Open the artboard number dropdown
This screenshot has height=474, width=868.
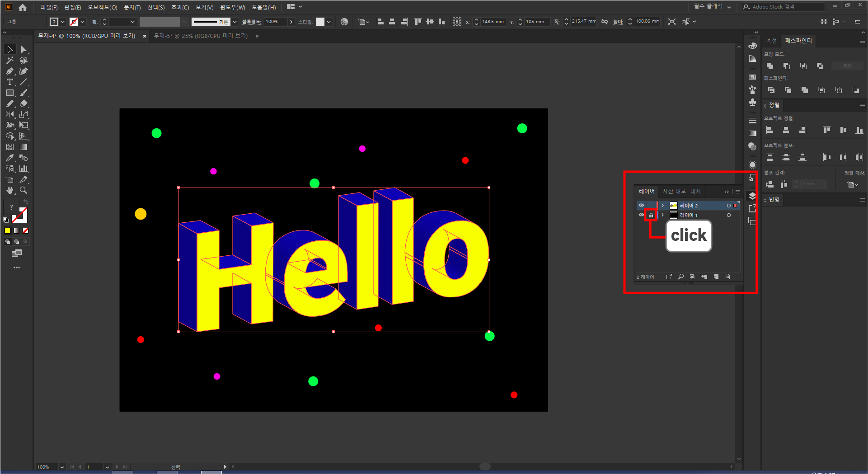107,467
